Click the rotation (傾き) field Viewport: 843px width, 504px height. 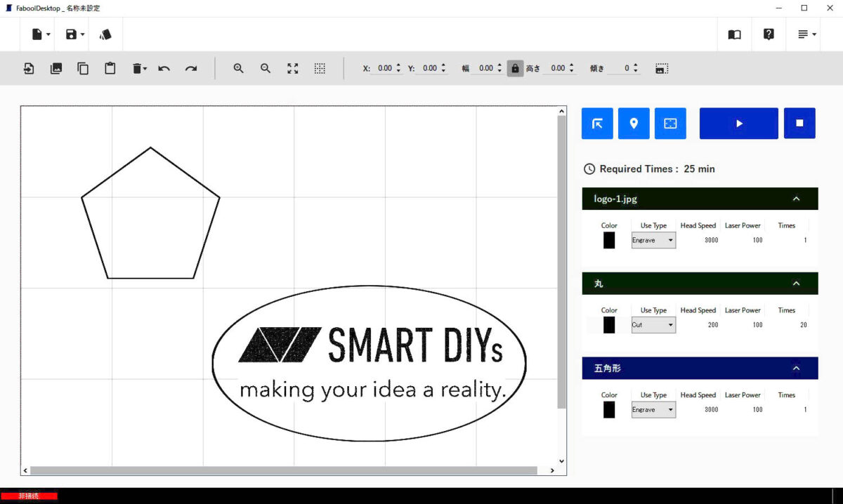click(621, 68)
